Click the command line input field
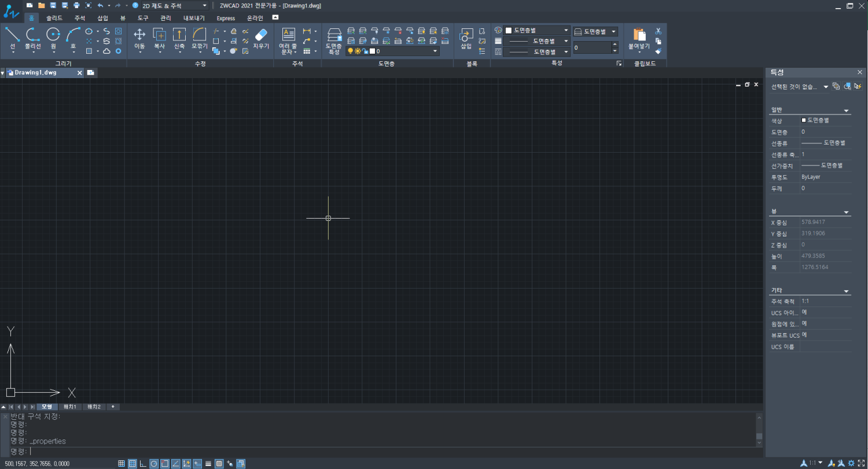868x469 pixels. tap(382, 451)
